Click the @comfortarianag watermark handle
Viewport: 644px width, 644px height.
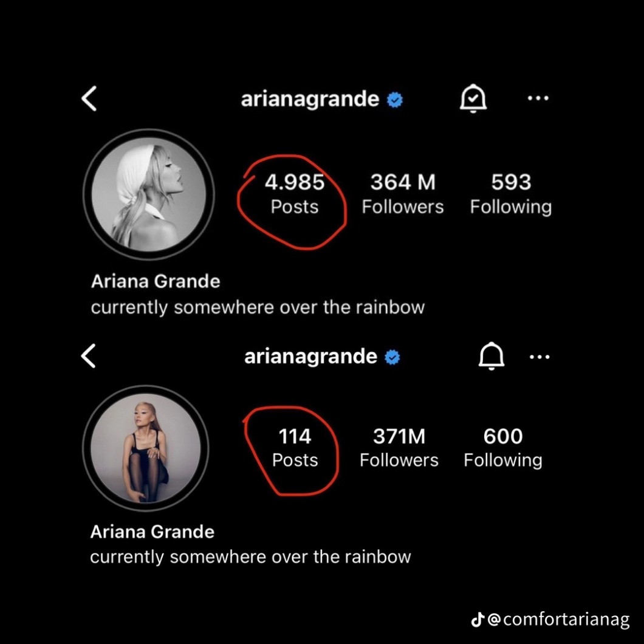(558, 620)
